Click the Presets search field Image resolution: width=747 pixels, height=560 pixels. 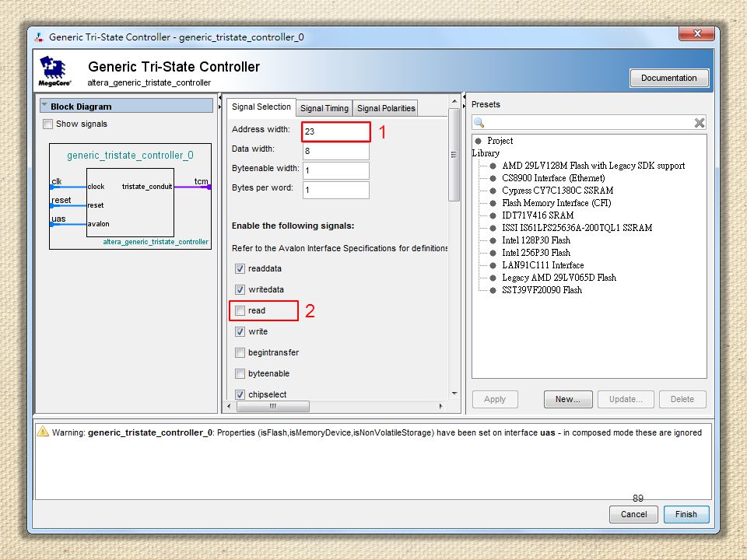pos(589,123)
